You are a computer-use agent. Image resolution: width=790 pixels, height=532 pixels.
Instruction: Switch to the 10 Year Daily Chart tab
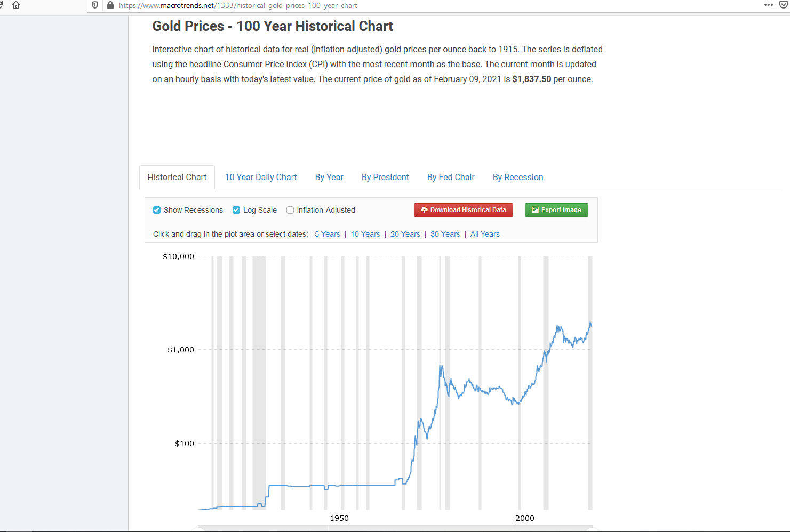click(x=261, y=178)
